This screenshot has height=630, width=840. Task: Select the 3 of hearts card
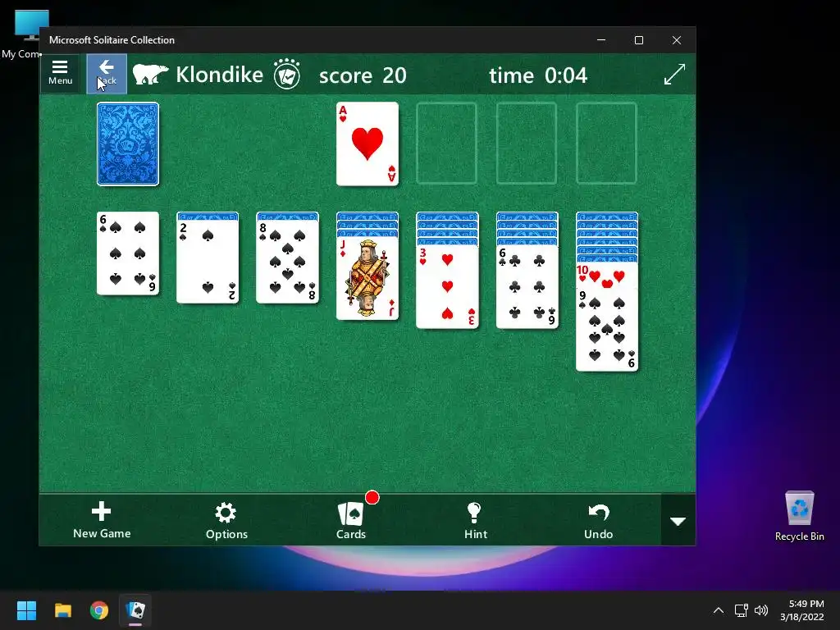point(447,286)
